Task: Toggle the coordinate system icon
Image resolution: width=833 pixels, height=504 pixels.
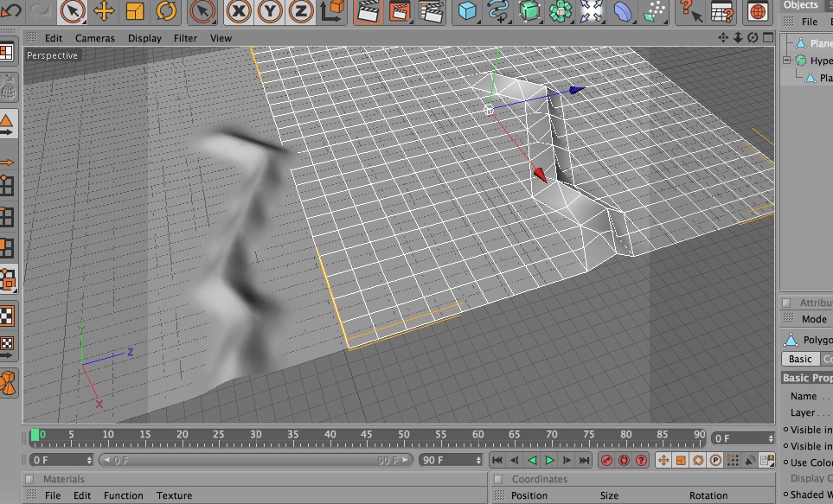Action: coord(332,11)
